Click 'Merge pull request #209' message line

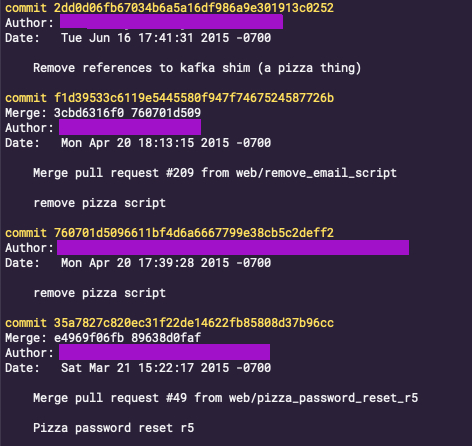215,173
